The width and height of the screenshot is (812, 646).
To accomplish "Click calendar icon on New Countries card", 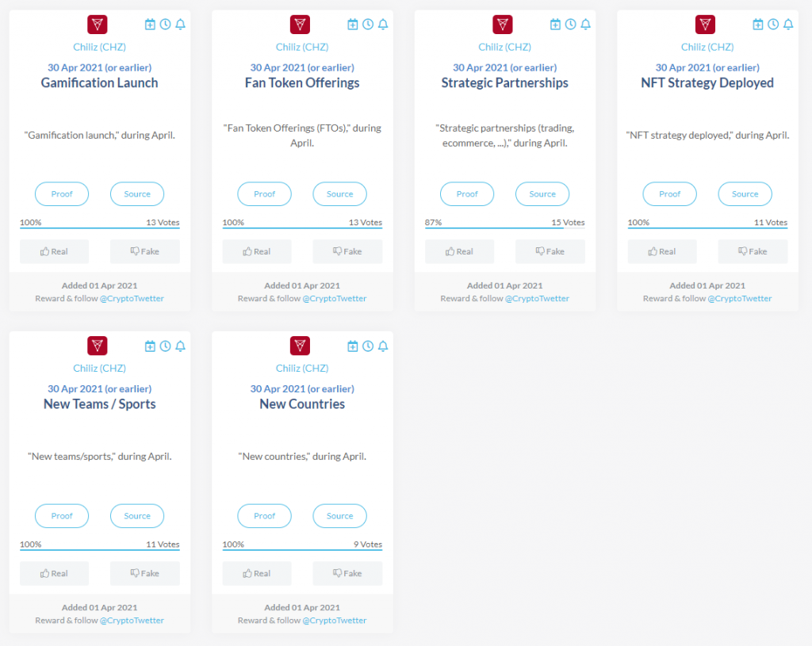I will click(353, 346).
